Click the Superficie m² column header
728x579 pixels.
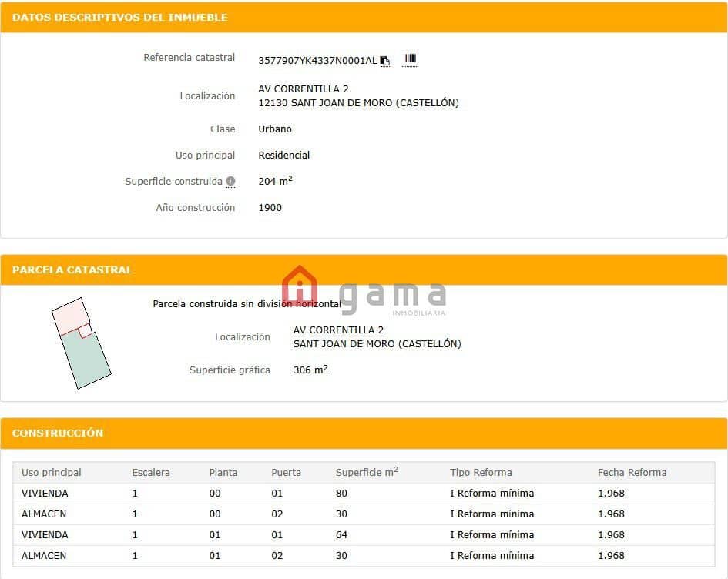(367, 473)
